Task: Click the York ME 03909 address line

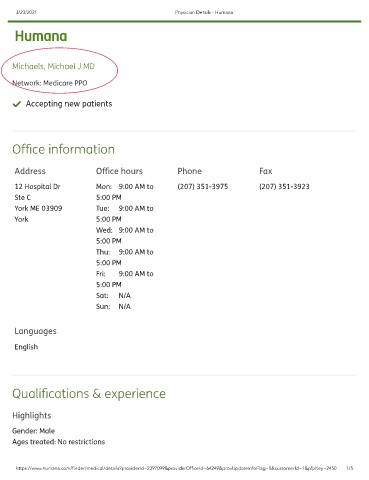Action: (x=38, y=208)
